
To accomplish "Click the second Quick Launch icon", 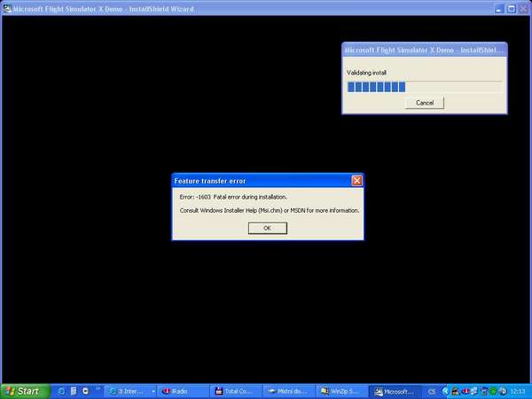I will tap(74, 391).
